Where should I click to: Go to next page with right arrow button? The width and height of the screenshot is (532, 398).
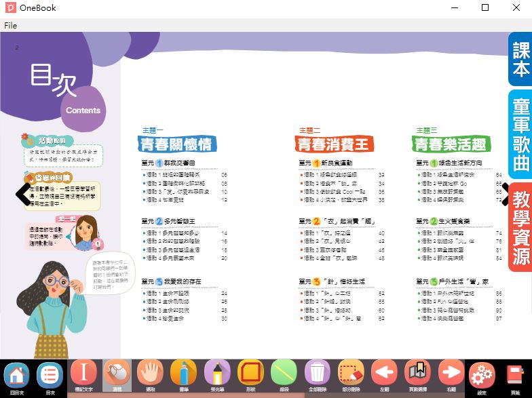[451, 372]
